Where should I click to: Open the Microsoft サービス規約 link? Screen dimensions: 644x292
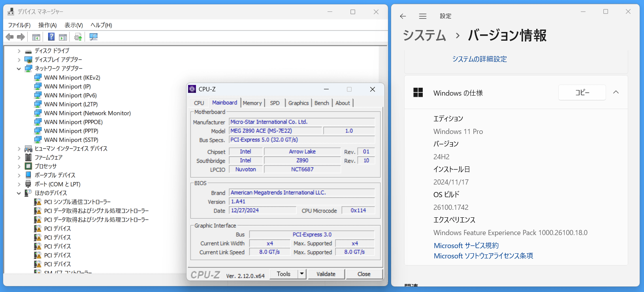click(466, 245)
